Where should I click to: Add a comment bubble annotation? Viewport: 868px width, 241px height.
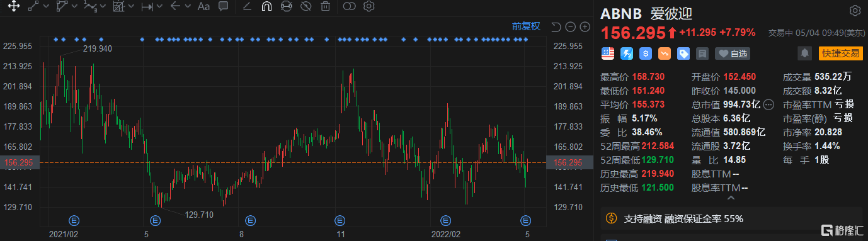[223, 6]
